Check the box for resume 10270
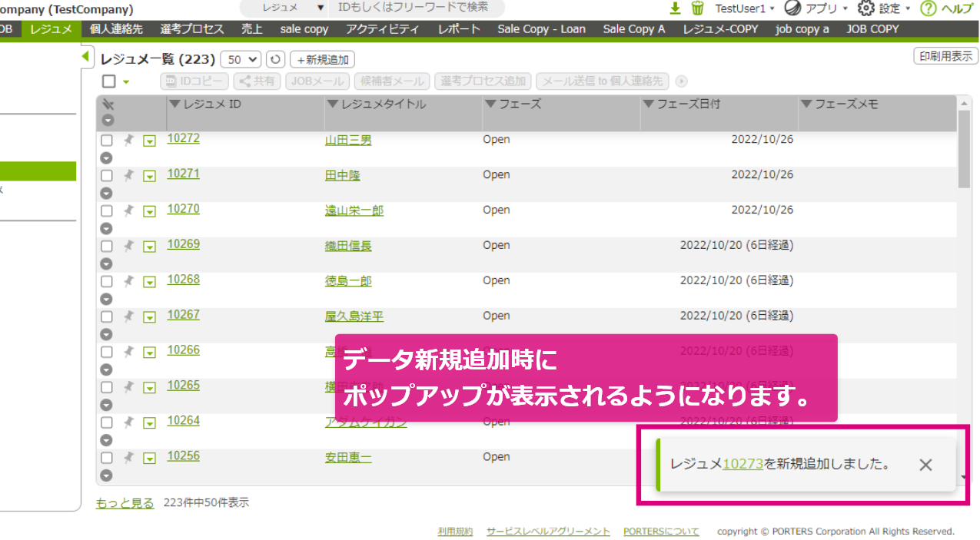Screen dimensions: 980x540 [107, 211]
